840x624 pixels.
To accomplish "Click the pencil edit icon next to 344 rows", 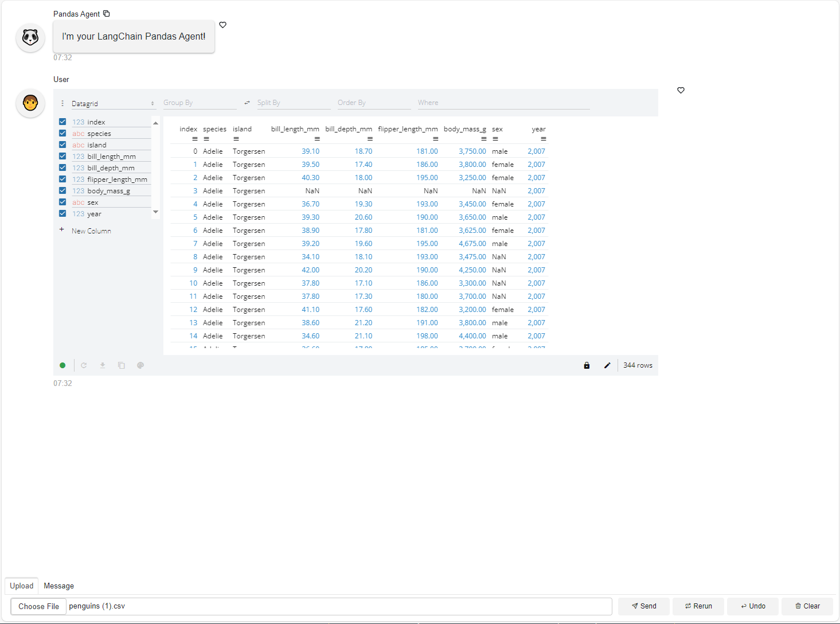I will tap(607, 365).
